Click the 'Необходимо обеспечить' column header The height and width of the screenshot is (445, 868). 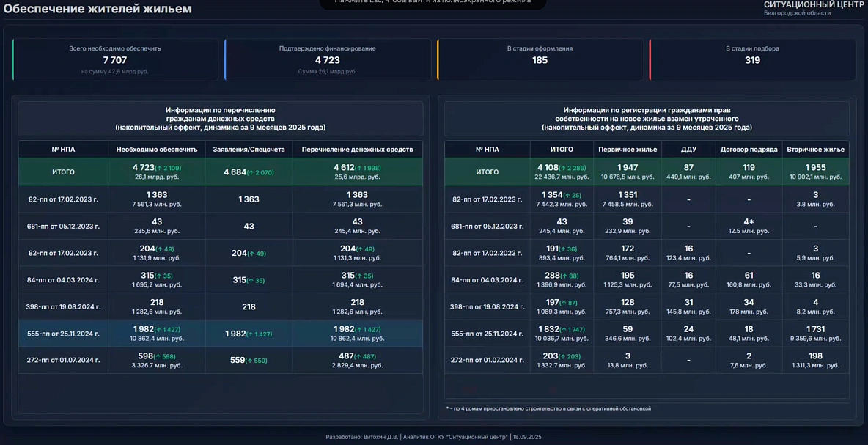tap(157, 150)
